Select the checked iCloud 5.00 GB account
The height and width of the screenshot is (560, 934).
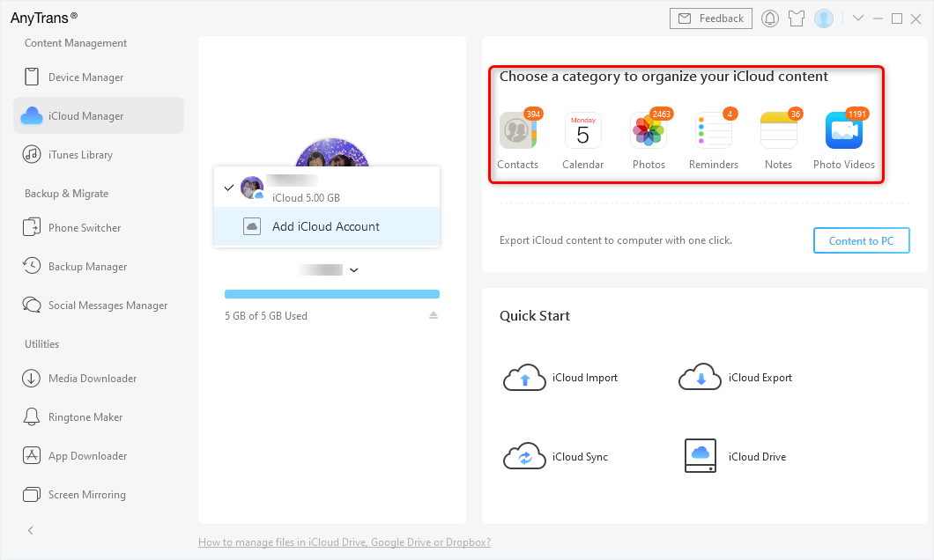click(326, 188)
